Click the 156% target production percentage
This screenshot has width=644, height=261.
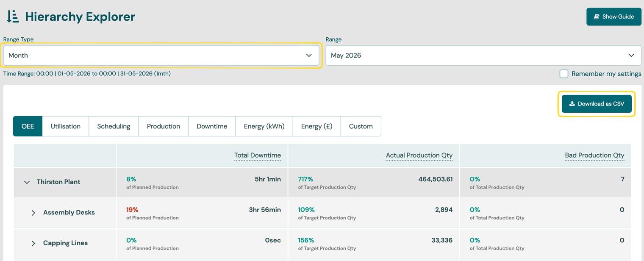pyautogui.click(x=306, y=240)
